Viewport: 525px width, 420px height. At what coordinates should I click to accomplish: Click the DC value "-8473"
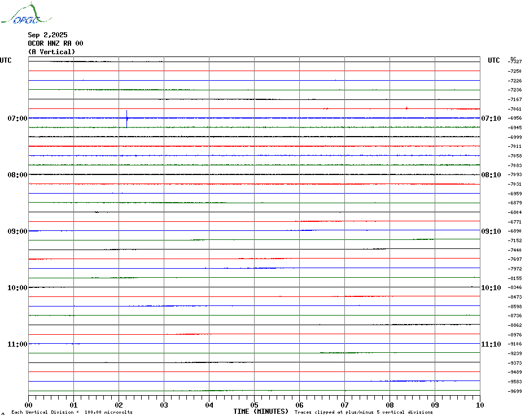point(515,297)
